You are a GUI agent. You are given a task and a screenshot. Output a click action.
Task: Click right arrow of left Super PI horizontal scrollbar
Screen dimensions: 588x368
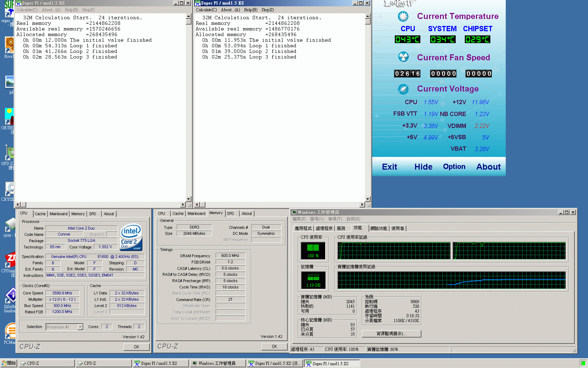coord(183,204)
